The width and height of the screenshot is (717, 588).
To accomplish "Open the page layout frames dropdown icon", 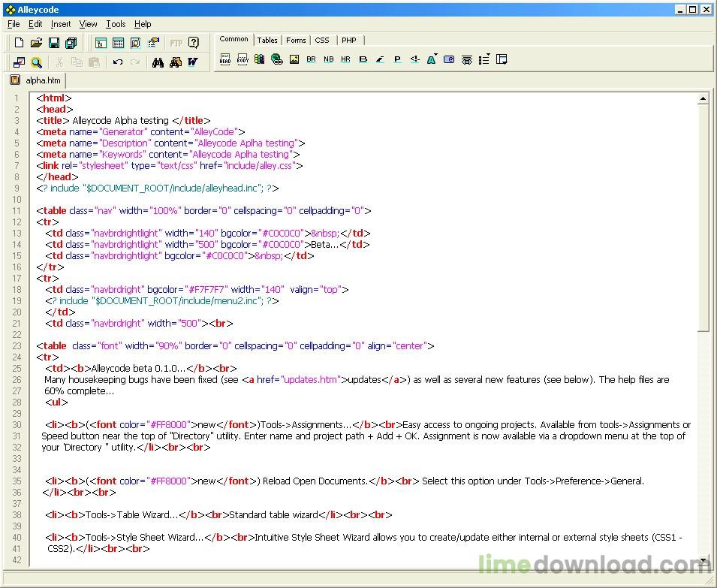I will [502, 59].
